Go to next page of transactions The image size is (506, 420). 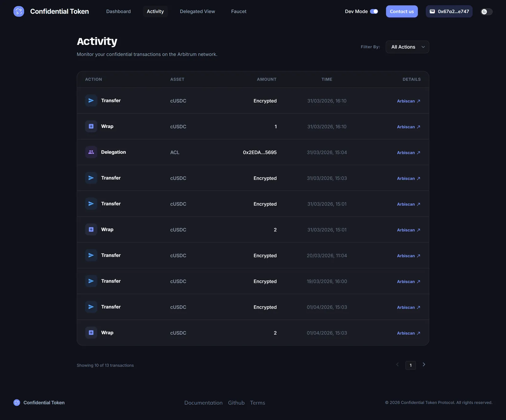click(x=424, y=365)
